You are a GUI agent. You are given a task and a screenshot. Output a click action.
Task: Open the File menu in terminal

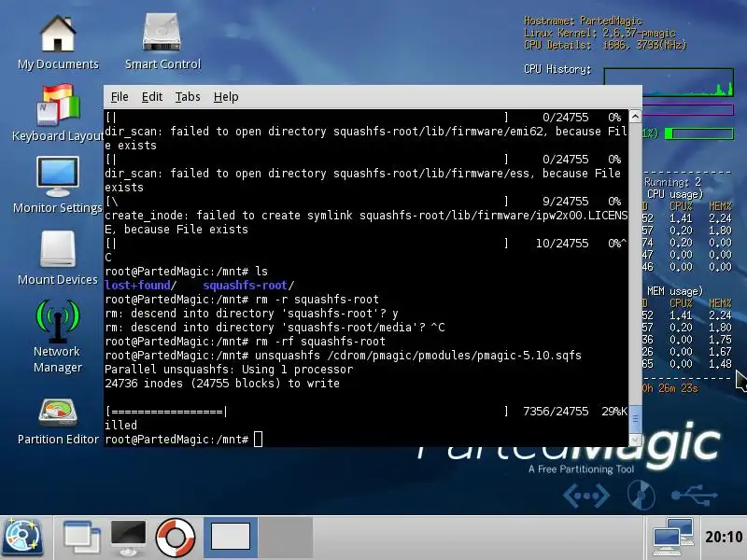tap(120, 97)
